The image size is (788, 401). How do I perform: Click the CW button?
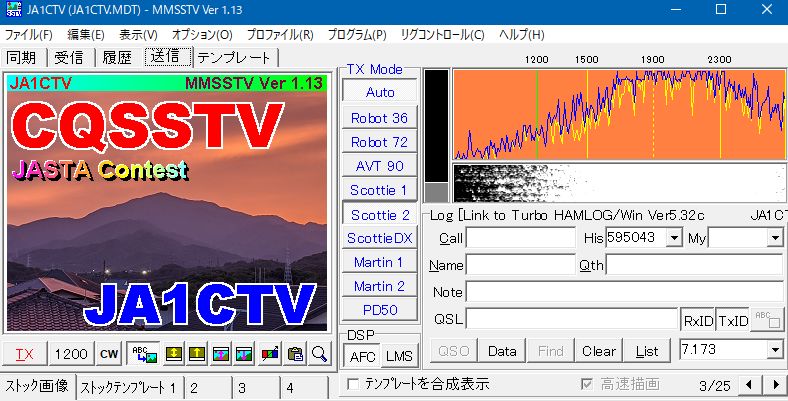pyautogui.click(x=109, y=354)
